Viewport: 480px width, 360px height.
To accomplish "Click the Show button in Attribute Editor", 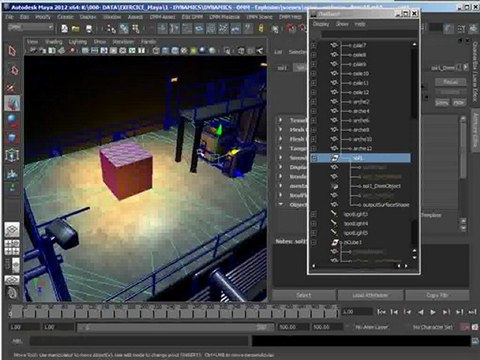I will (x=442, y=103).
